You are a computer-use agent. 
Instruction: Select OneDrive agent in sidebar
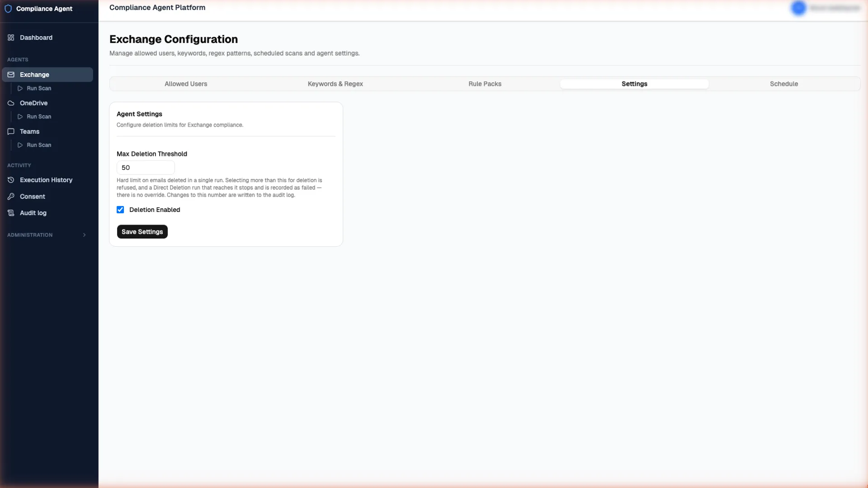point(47,103)
